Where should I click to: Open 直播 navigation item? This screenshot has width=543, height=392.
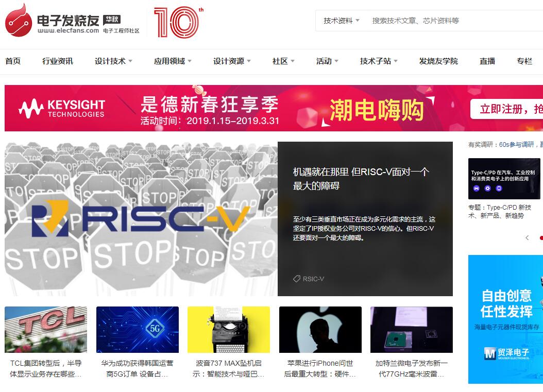pos(487,61)
